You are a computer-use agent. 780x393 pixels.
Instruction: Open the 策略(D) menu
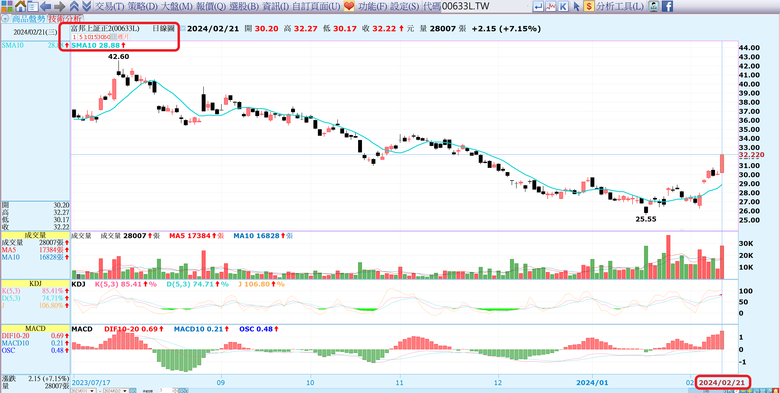(x=143, y=6)
